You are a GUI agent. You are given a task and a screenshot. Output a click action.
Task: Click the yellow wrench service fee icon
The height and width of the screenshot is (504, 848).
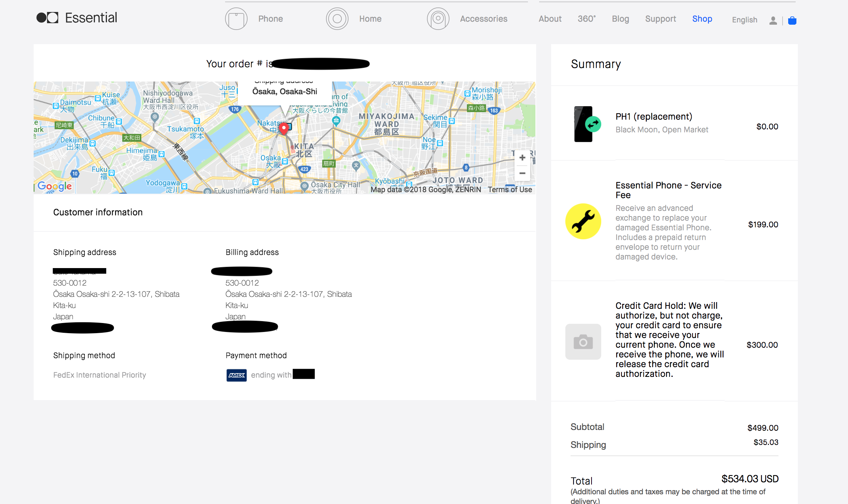click(583, 221)
